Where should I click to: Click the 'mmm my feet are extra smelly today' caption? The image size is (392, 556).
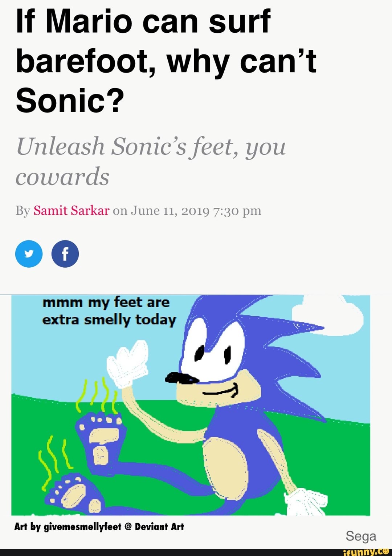[109, 311]
